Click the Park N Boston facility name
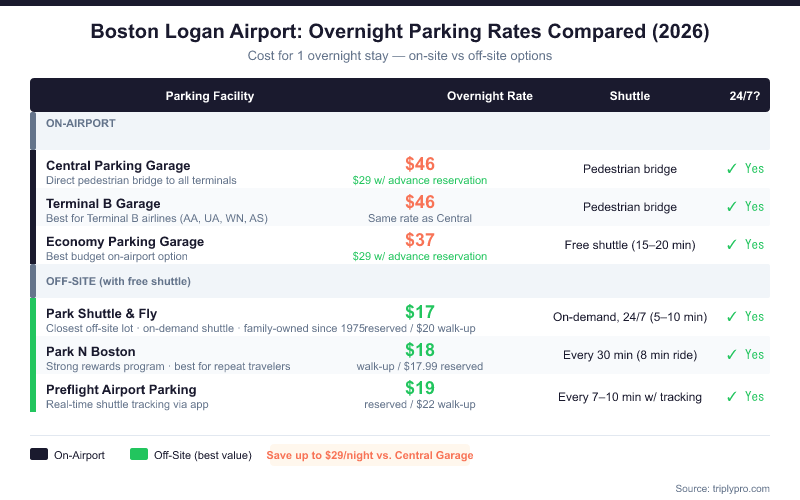This screenshot has width=800, height=500. (91, 351)
